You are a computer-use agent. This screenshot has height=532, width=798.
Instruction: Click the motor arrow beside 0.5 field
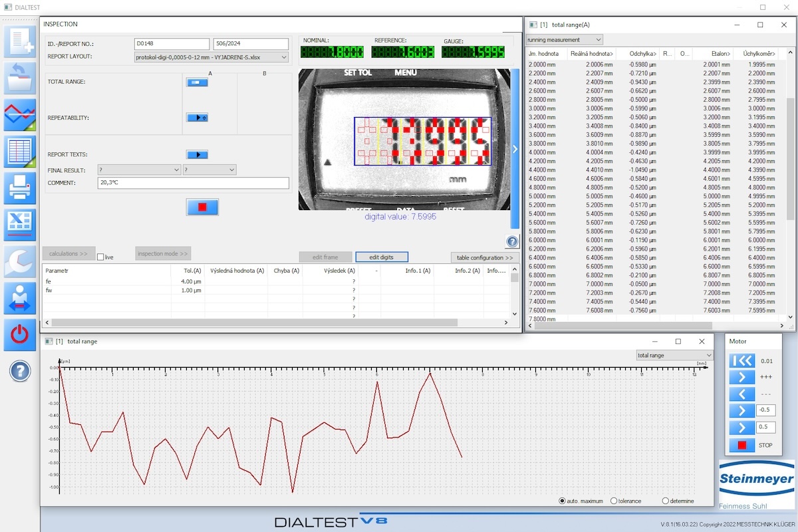tap(742, 428)
